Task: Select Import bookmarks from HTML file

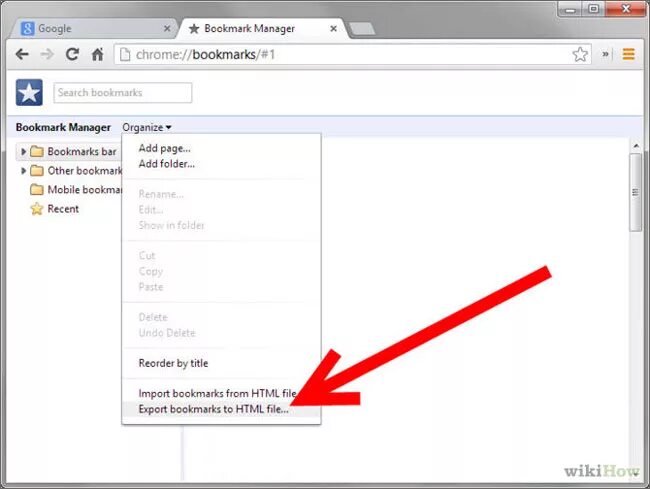Action: coord(218,393)
